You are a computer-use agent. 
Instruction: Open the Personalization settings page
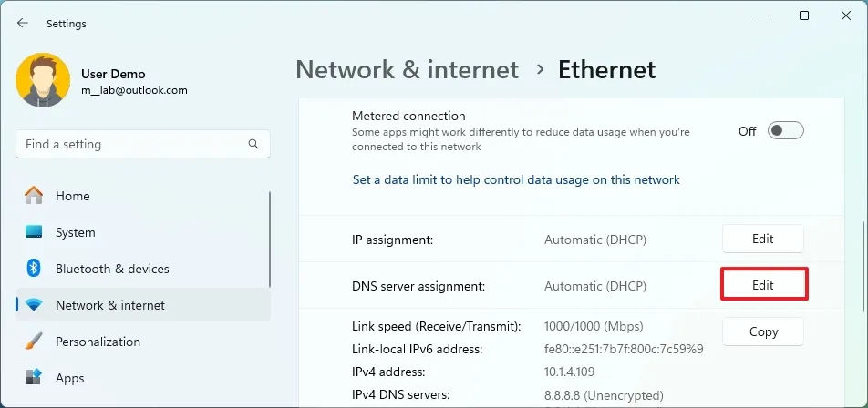(x=98, y=342)
